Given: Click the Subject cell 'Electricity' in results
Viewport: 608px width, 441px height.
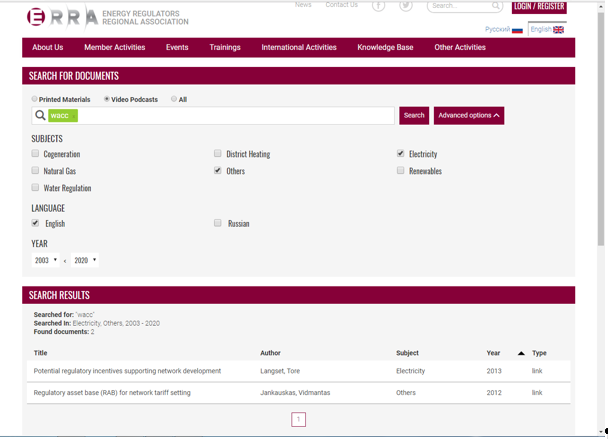Looking at the screenshot, I should (410, 371).
